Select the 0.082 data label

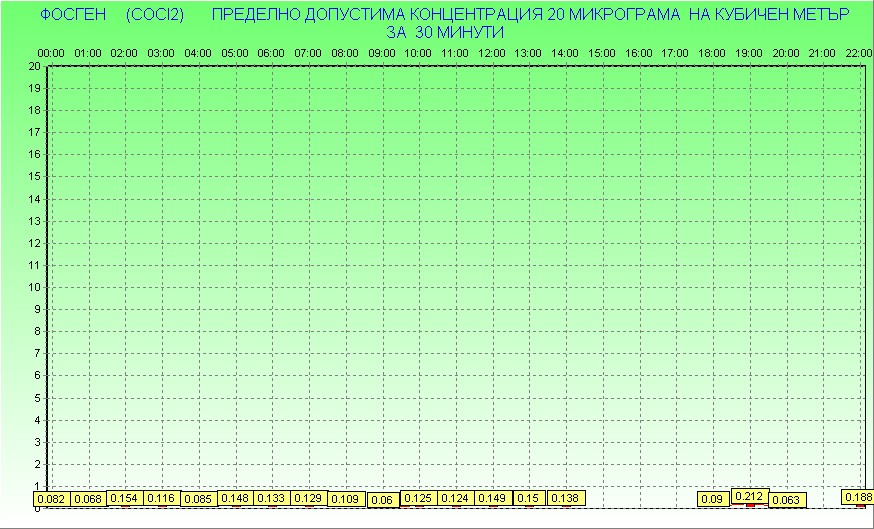click(x=52, y=499)
